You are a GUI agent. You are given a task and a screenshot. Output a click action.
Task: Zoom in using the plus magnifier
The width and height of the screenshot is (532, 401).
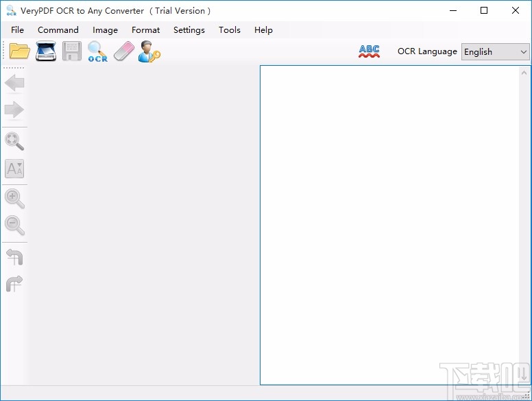[x=14, y=199]
